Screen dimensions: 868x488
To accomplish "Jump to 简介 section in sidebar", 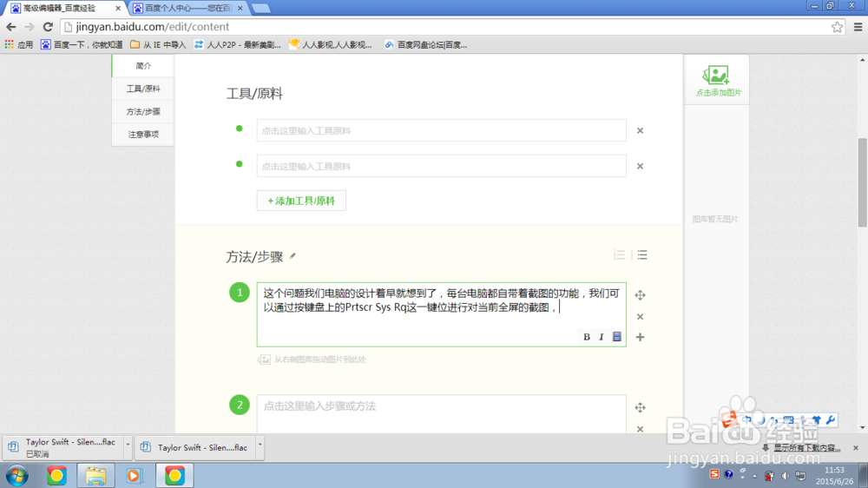I will (143, 66).
